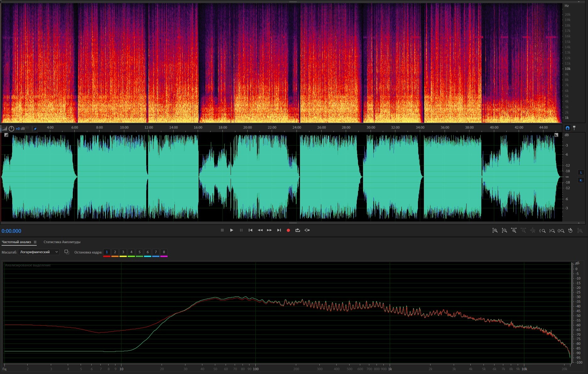Move playhead to previous marker

point(250,230)
